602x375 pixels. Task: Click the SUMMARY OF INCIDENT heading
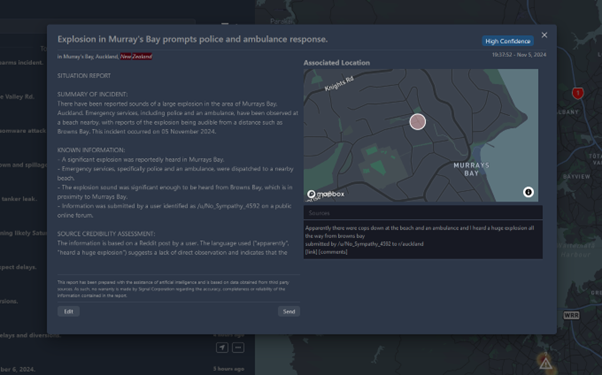pyautogui.click(x=93, y=94)
